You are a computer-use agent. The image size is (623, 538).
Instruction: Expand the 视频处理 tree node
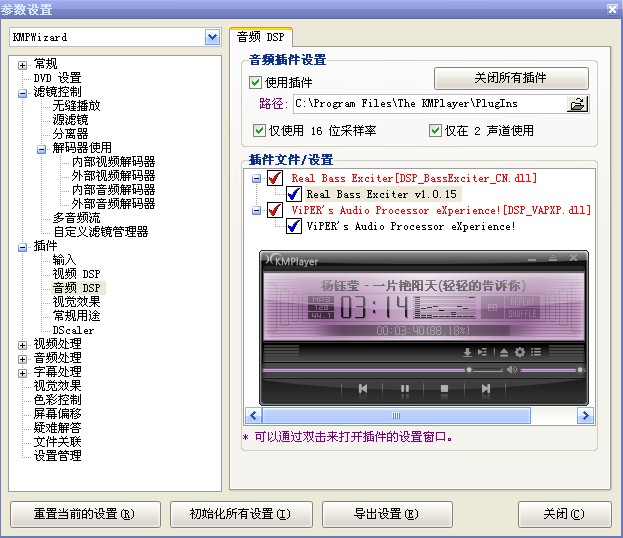point(23,344)
